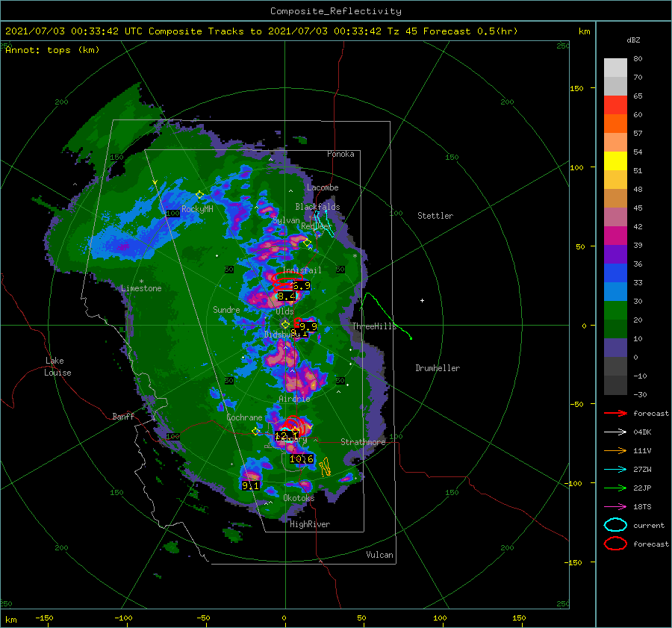The image size is (672, 628).
Task: Click the ThreeHills city label
Action: coord(375,326)
